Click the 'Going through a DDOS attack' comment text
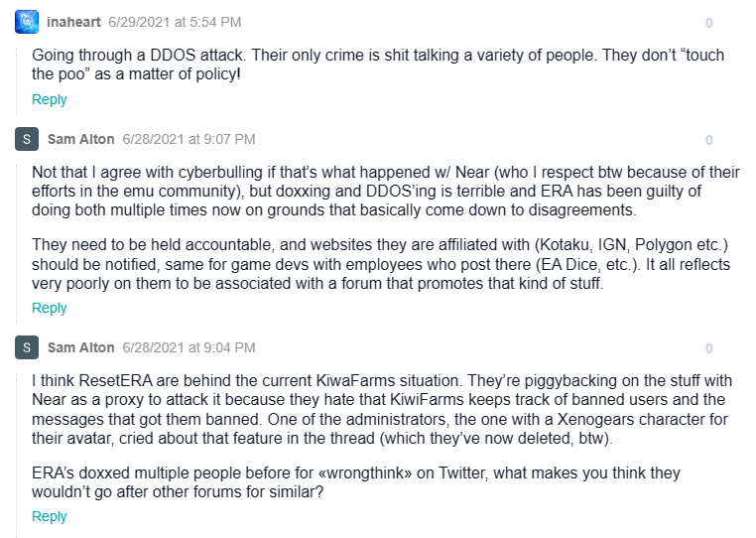 [378, 65]
